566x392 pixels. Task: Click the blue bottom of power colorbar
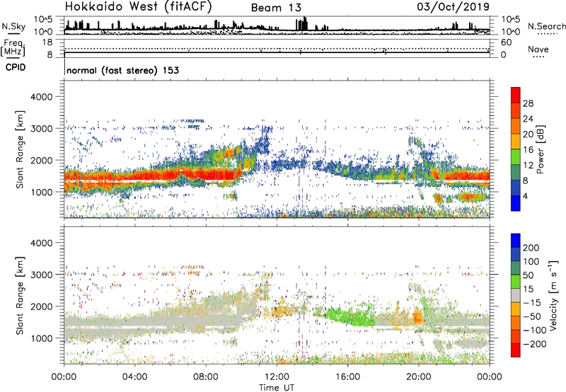[x=516, y=203]
